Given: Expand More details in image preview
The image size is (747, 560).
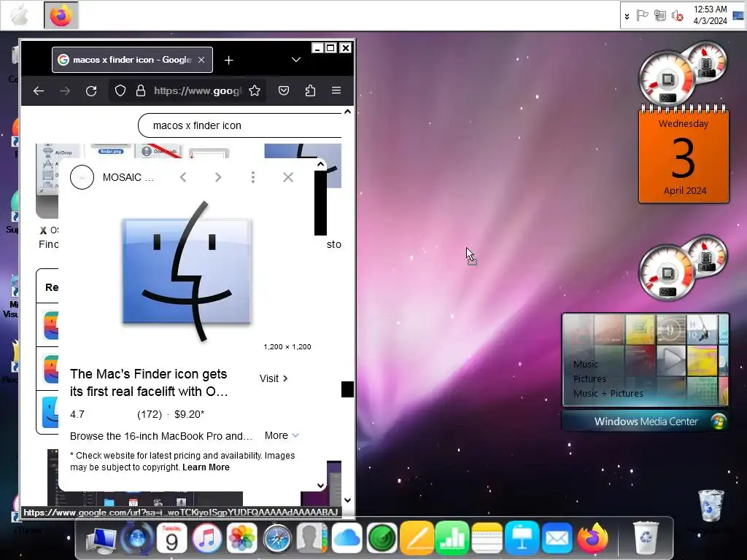Looking at the screenshot, I should pyautogui.click(x=282, y=436).
